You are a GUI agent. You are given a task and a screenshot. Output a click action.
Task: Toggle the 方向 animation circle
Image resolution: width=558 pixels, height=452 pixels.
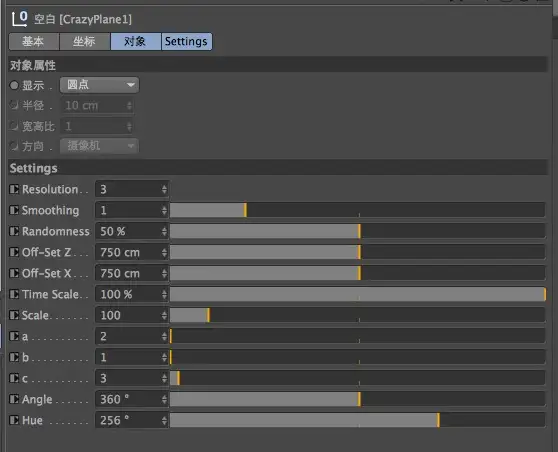(x=14, y=146)
